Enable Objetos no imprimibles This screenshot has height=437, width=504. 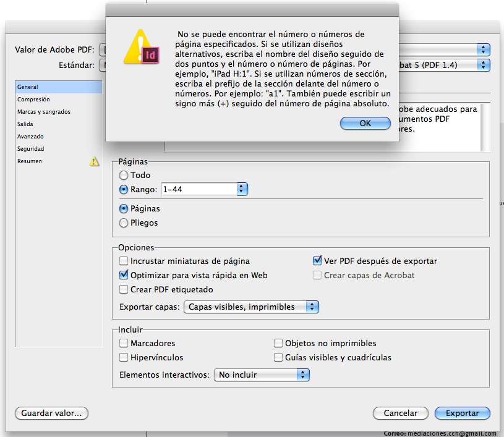coord(278,343)
